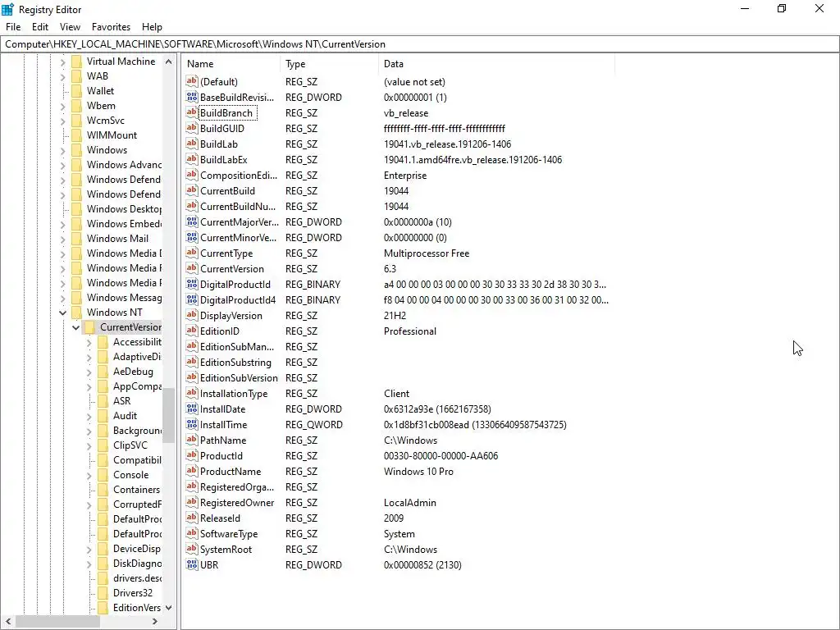This screenshot has height=630, width=840.
Task: Click the icon for the (Default) value
Action: (x=191, y=81)
